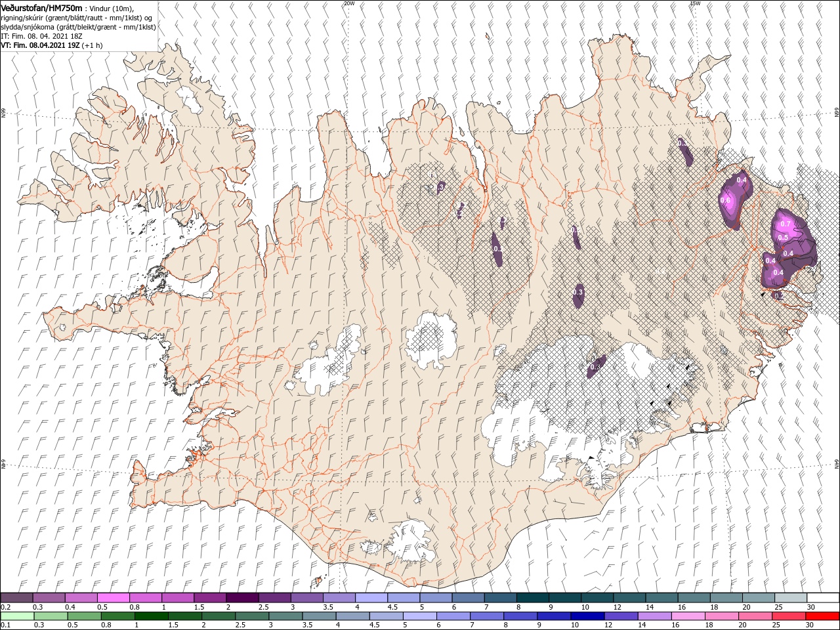
Task: Select the 1.5 magenta-purple swatch in upper legend row
Action: (x=210, y=598)
